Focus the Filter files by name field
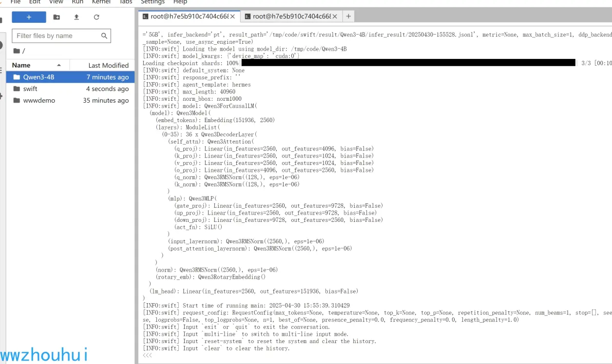Image resolution: width=612 pixels, height=364 pixels. [x=61, y=36]
